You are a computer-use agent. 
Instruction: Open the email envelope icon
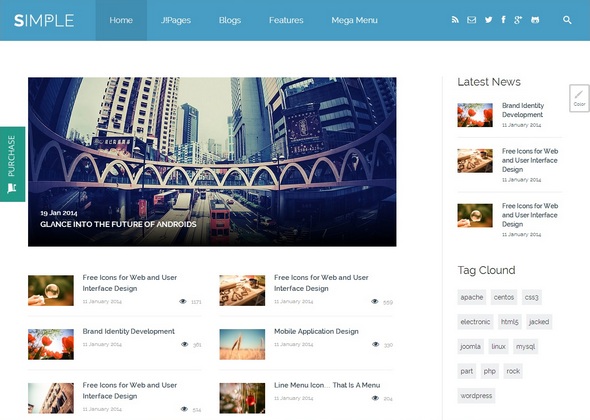coord(471,20)
